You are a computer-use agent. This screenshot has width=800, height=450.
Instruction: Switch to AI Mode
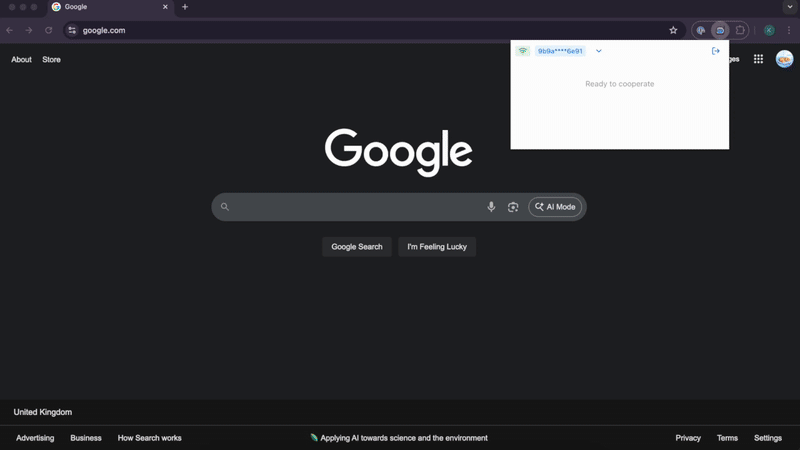(x=555, y=207)
